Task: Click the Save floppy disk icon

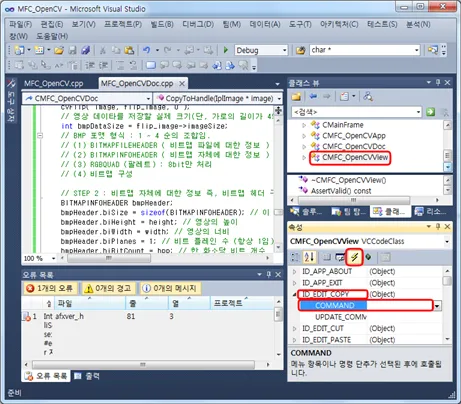Action: [x=72, y=50]
